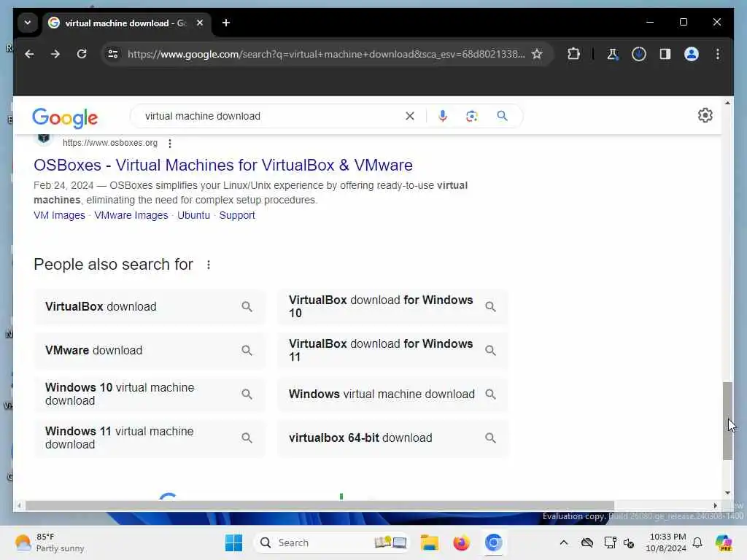Viewport: 747px width, 560px height.
Task: Search VirtualBox download for Windows 10
Action: (393, 307)
